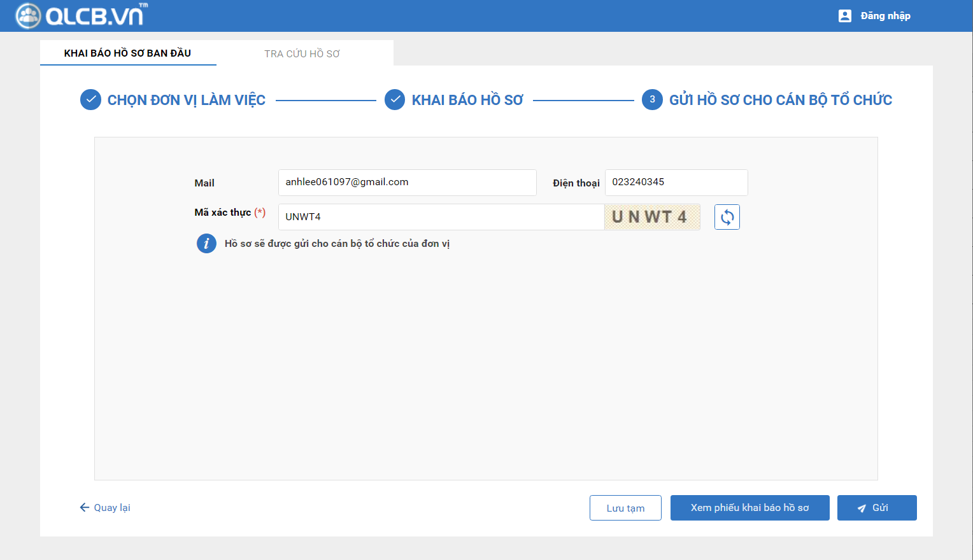Click the checkmark for Chọn đơn vị làm việc
This screenshot has height=560, width=973.
point(90,100)
